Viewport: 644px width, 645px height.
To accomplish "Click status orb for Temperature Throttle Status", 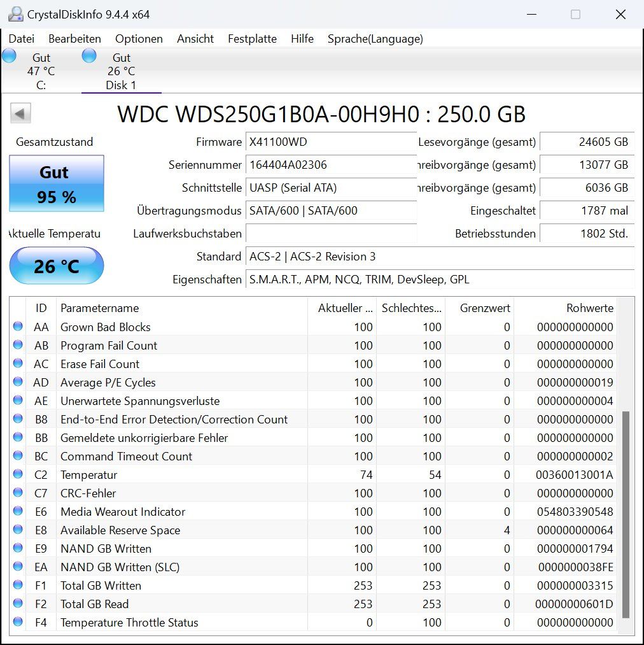I will coord(18,622).
